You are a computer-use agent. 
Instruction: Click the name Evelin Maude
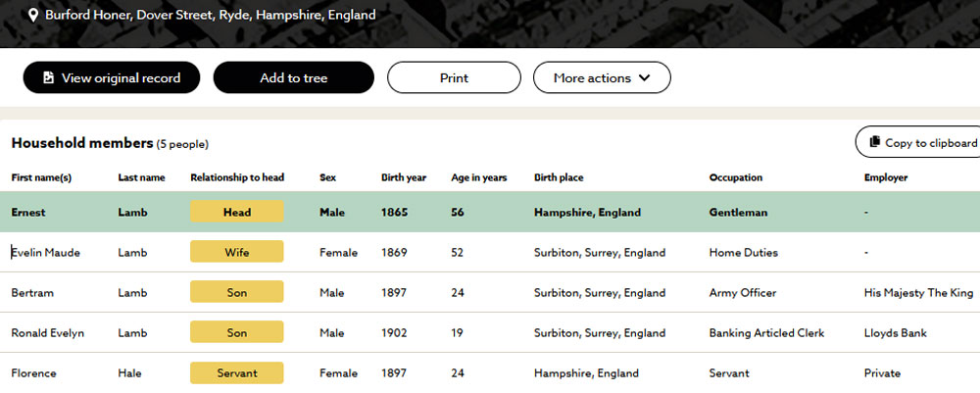pyautogui.click(x=46, y=252)
